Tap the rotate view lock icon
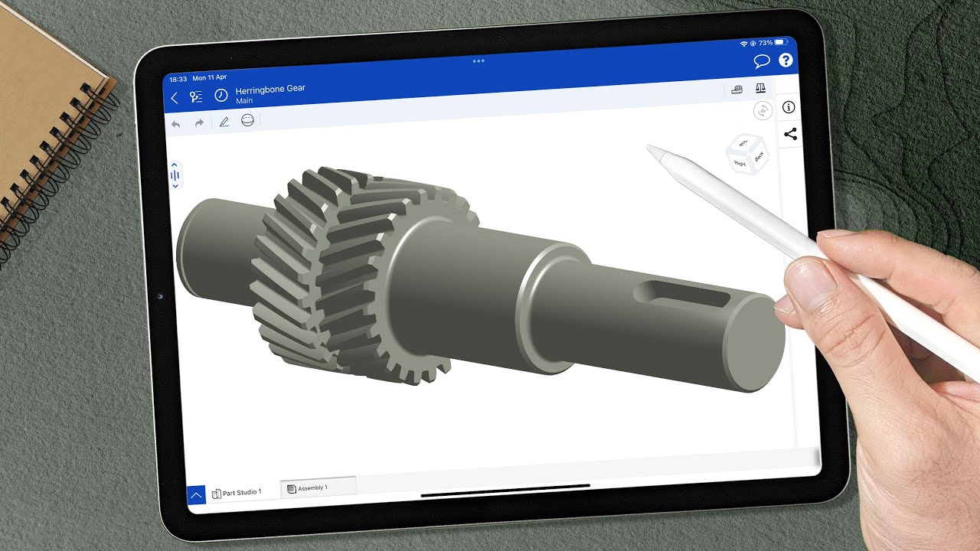This screenshot has width=980, height=551. [x=762, y=112]
